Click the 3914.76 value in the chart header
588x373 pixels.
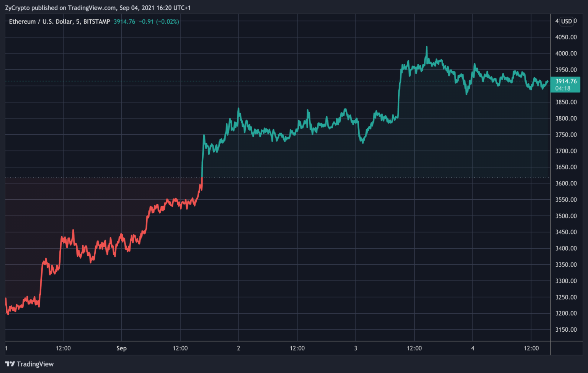pyautogui.click(x=124, y=21)
